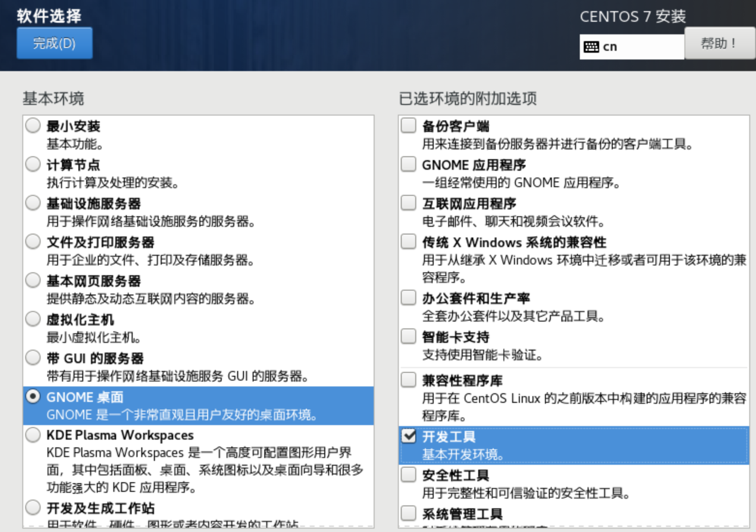Check the 备份客户端 checkbox
The width and height of the screenshot is (756, 532).
point(408,126)
